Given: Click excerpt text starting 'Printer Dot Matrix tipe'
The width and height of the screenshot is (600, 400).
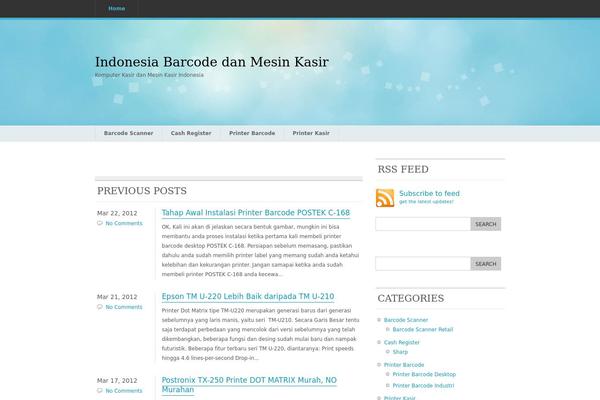Looking at the screenshot, I should tap(260, 334).
